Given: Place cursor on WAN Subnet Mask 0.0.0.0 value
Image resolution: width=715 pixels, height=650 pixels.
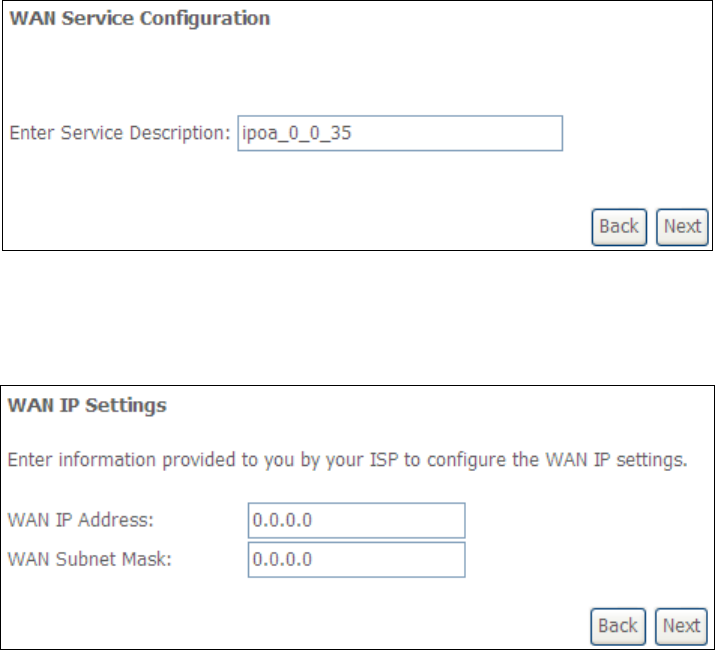Looking at the screenshot, I should point(282,560).
